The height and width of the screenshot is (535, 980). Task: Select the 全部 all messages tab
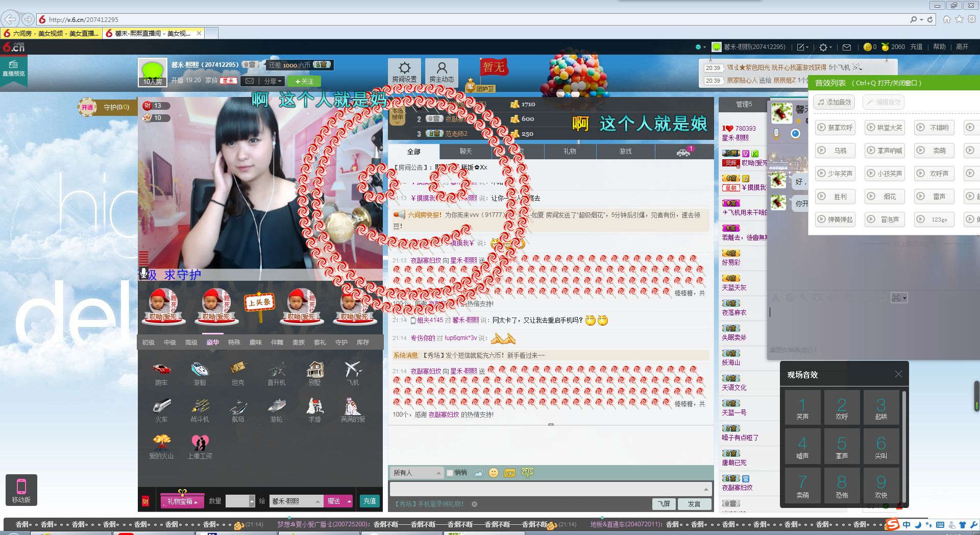[x=413, y=152]
